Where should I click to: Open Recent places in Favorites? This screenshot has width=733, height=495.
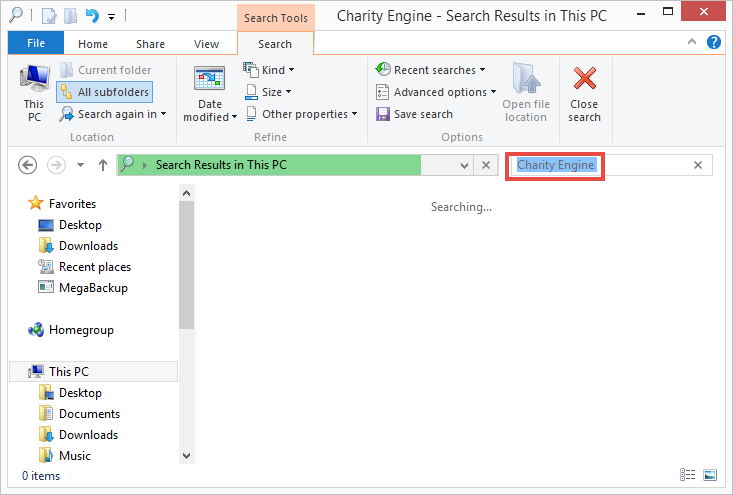(x=85, y=267)
